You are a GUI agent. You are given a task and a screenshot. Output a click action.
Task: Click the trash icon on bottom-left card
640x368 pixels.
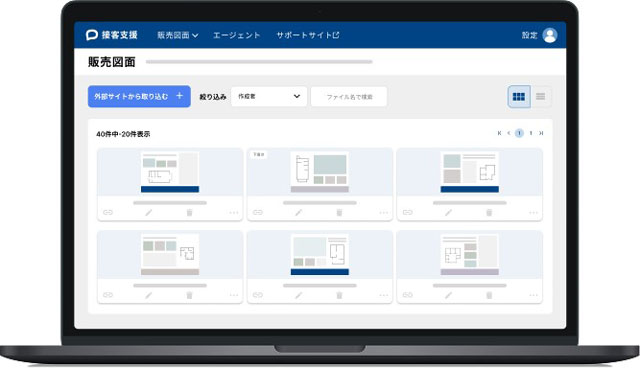point(189,295)
